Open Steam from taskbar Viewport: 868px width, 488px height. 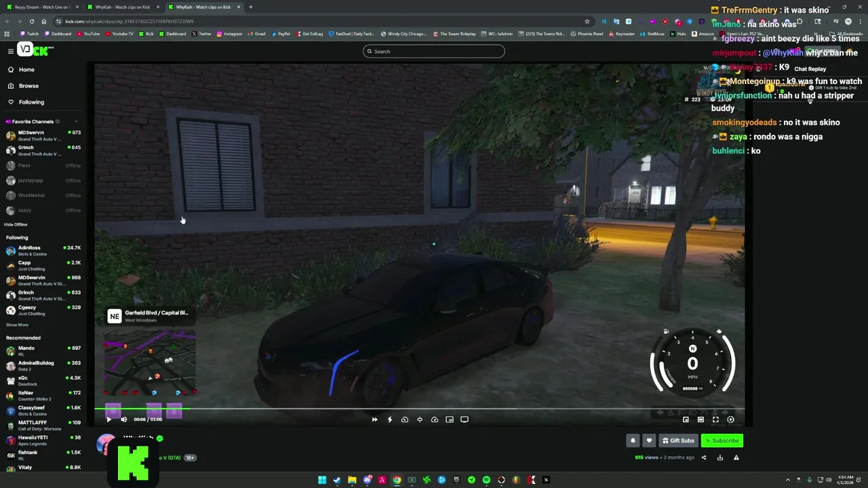pos(337,480)
